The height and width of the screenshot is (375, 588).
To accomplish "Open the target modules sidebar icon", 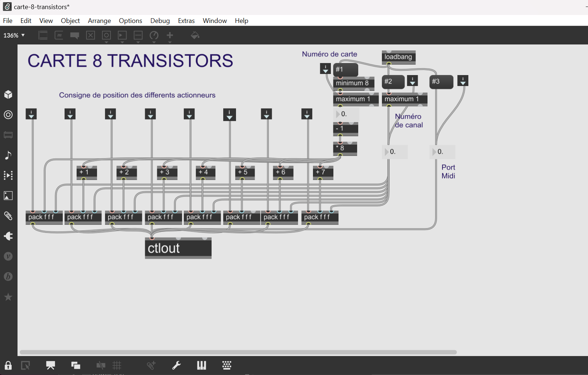I will (x=8, y=115).
